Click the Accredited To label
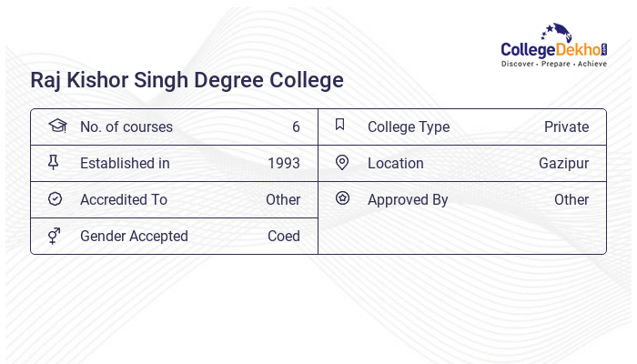This screenshot has width=637, height=364. (124, 199)
